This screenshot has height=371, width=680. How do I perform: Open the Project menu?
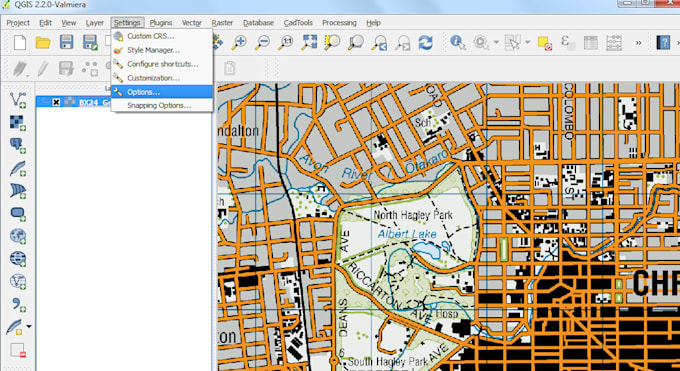point(18,23)
